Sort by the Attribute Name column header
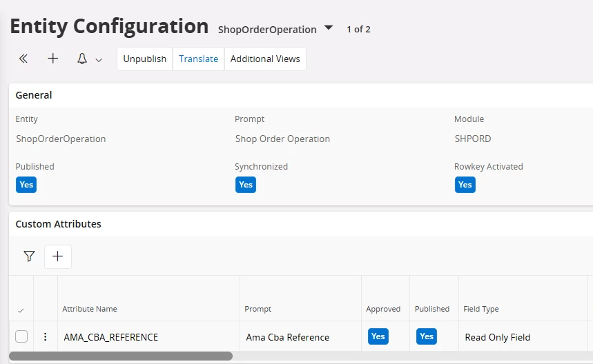593x364 pixels. [x=90, y=310]
